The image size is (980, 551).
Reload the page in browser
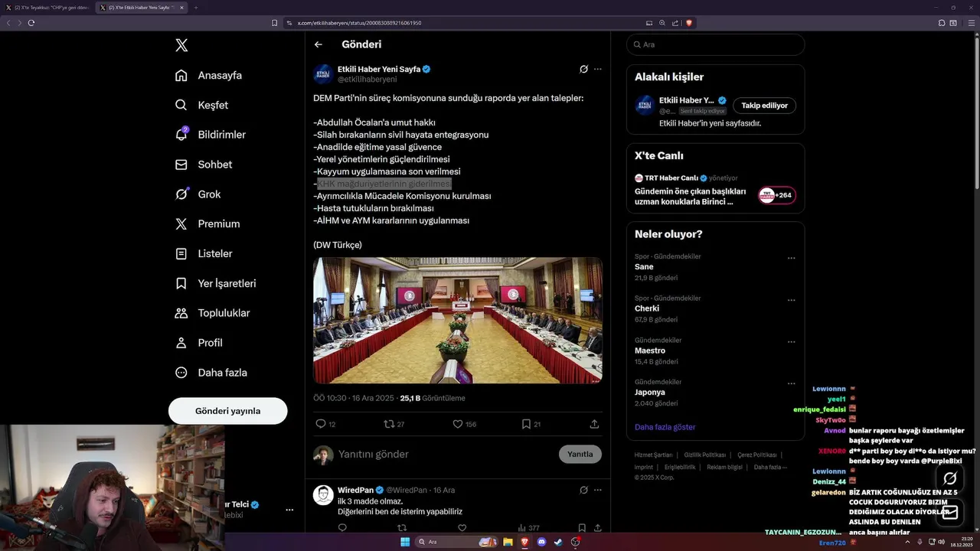[31, 23]
